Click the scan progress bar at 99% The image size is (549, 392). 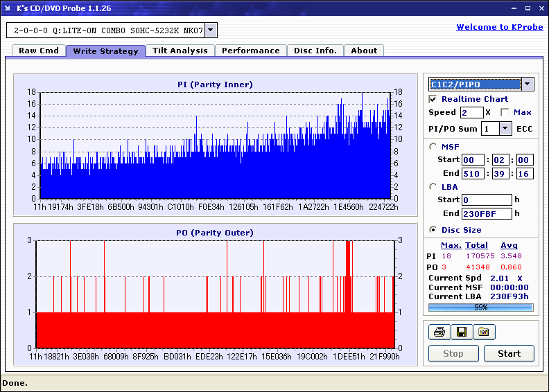480,307
